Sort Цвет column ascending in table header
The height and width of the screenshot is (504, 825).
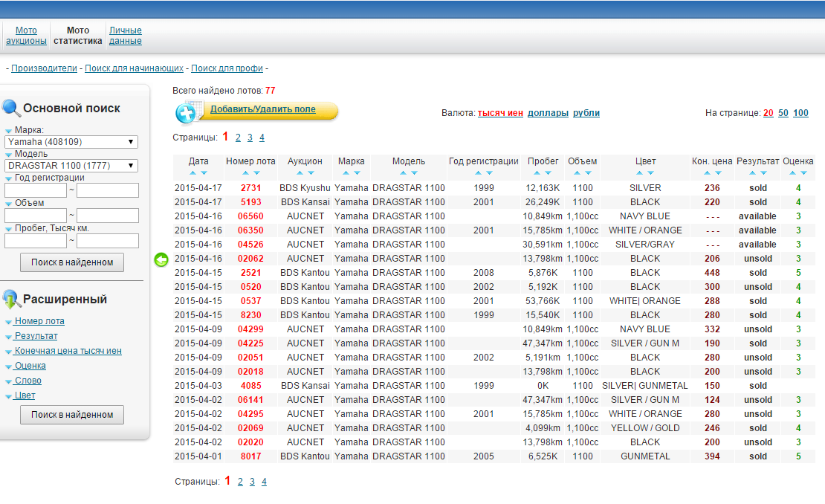(x=639, y=173)
